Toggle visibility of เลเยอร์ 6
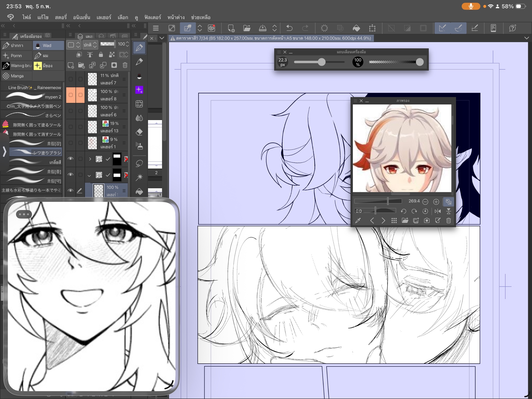The height and width of the screenshot is (399, 532). coord(70,111)
